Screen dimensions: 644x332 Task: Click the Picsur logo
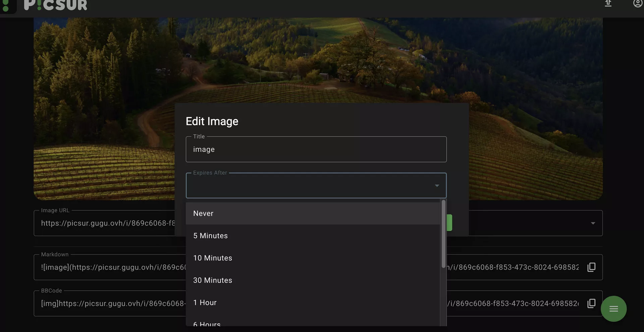pyautogui.click(x=55, y=5)
